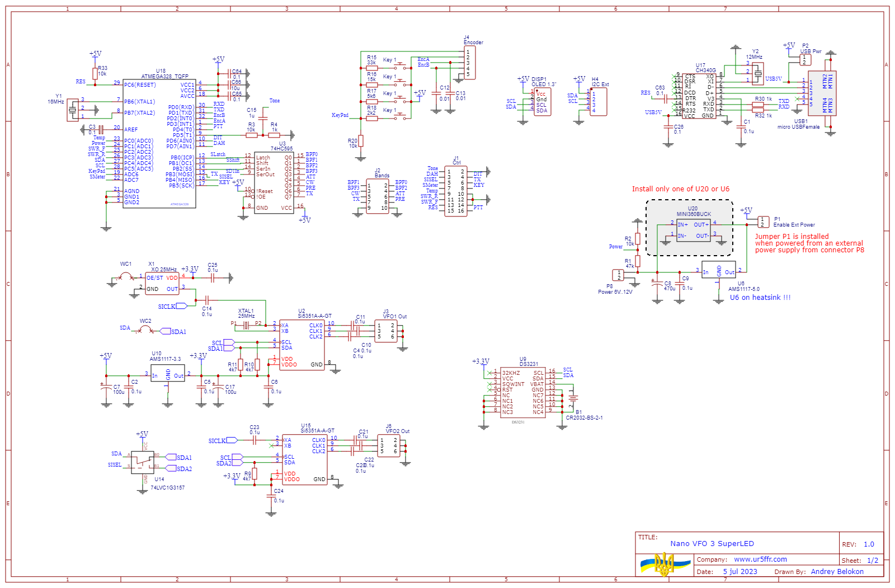
Task: Select the X1 XO 25MHz oscillator
Action: pos(162,284)
